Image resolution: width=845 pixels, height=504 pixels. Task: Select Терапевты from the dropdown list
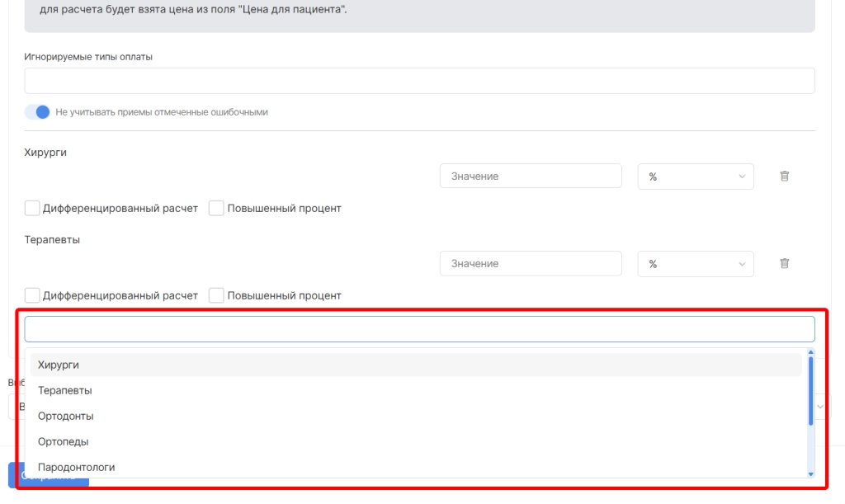point(64,390)
